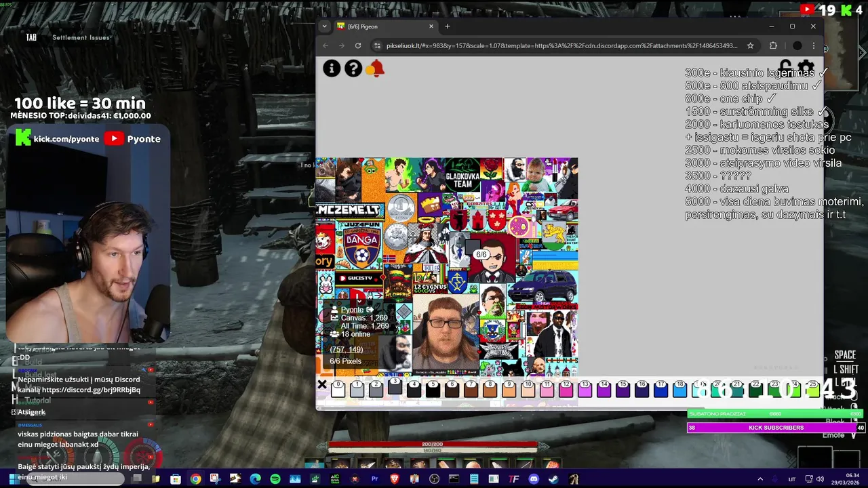Reload the page in Chrome
The height and width of the screenshot is (488, 868).
point(358,45)
